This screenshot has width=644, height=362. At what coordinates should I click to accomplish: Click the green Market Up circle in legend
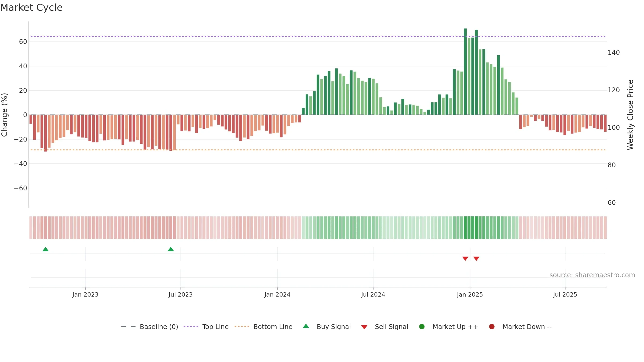click(422, 327)
